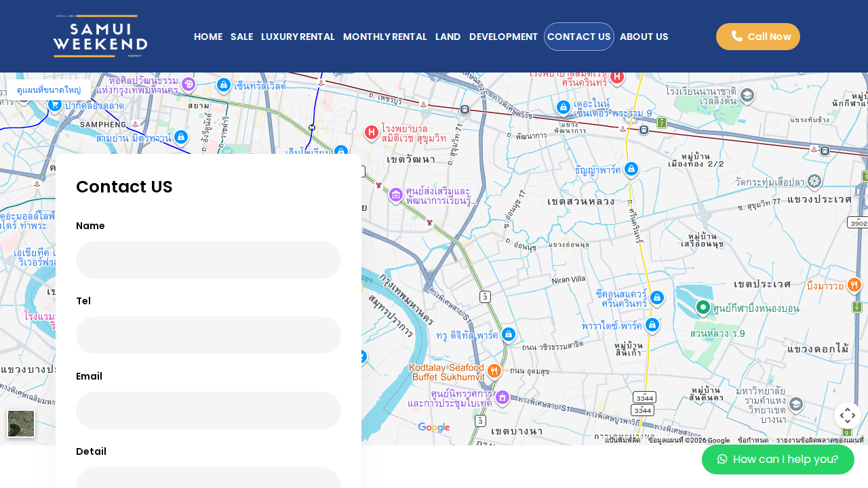Select the Kodtalay Seafood Buffet restaurant pin
The image size is (868, 488).
(494, 370)
